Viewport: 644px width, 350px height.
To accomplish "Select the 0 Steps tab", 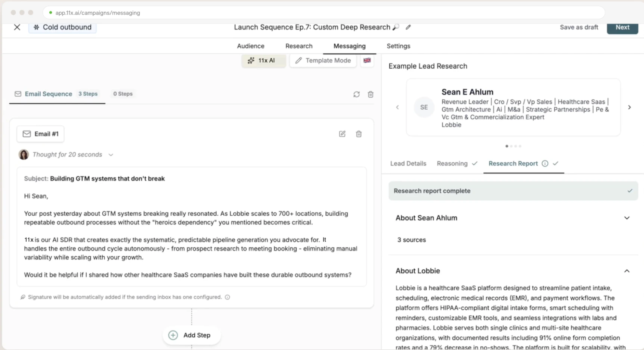I will (x=123, y=94).
